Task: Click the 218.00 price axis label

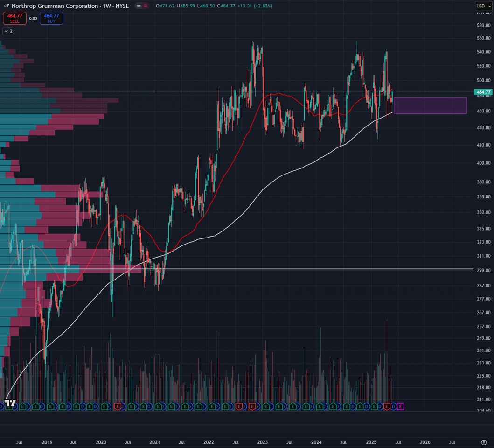Action: 484,387
